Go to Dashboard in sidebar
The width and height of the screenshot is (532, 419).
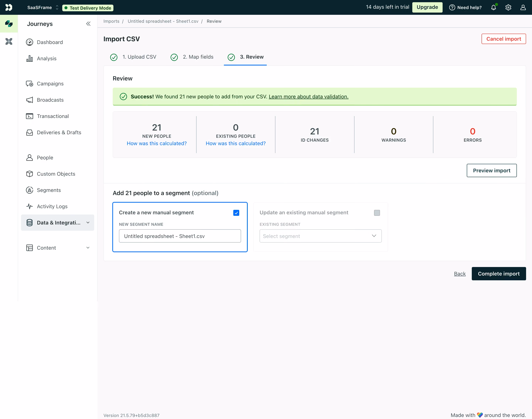coord(58,42)
